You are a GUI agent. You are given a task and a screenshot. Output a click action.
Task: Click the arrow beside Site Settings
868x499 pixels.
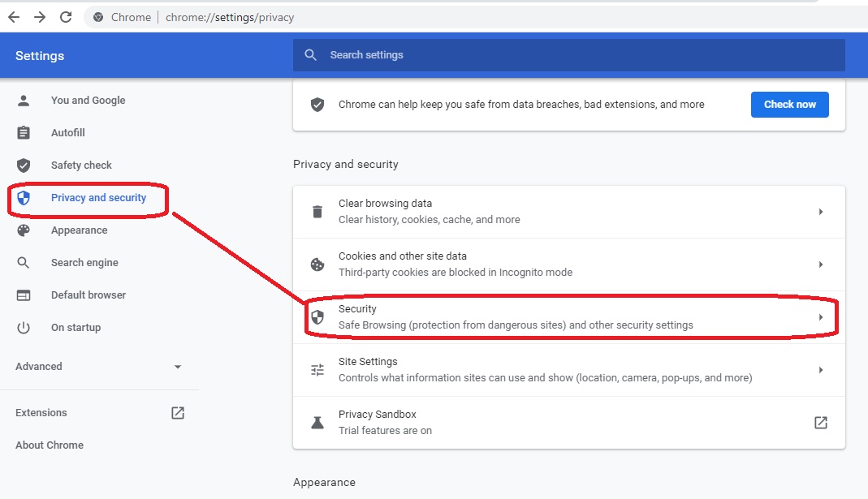[x=820, y=370]
